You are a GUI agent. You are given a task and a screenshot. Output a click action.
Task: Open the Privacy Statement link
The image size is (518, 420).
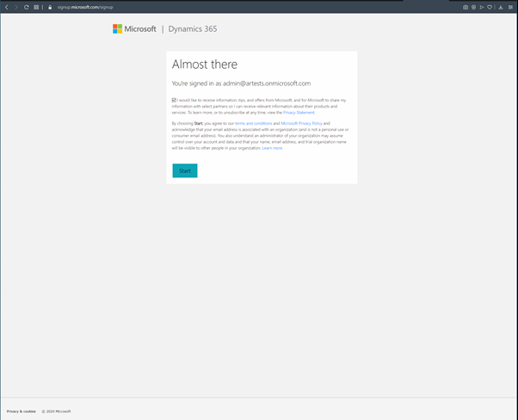point(299,113)
